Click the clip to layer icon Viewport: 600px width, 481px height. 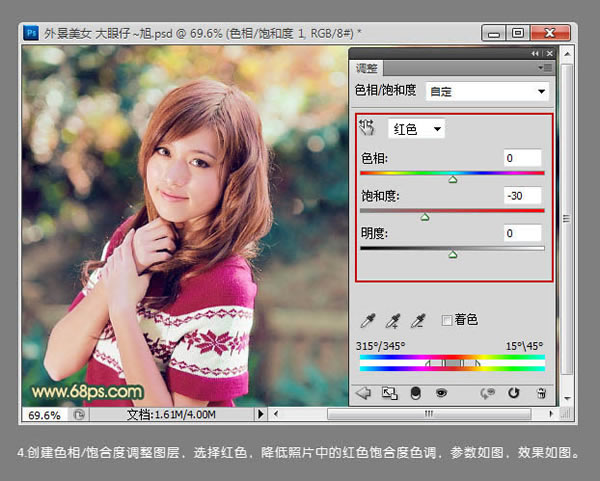[416, 393]
